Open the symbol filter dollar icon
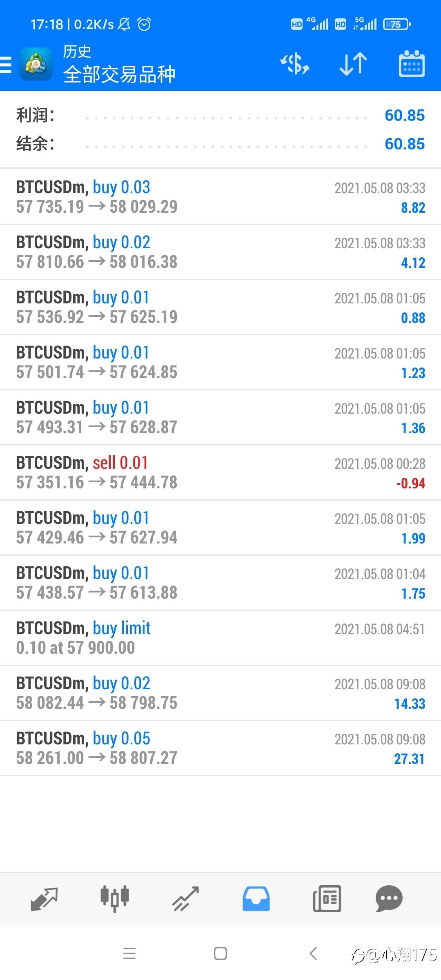The image size is (441, 980). coord(295,65)
